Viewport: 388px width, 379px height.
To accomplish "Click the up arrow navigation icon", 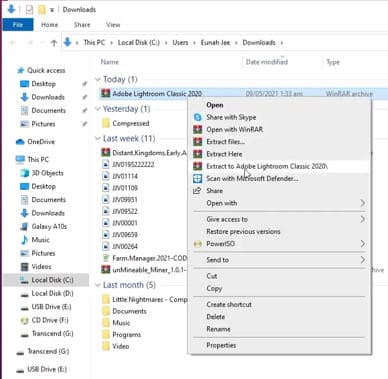I will 54,43.
